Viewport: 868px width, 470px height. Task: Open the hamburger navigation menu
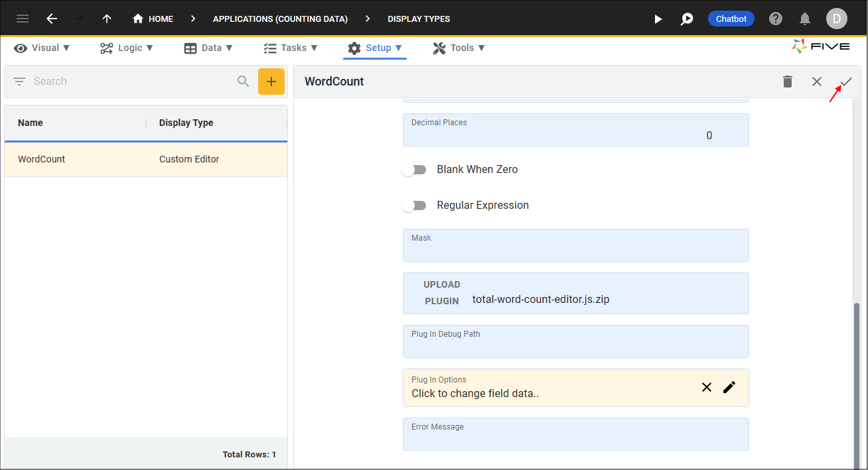23,19
